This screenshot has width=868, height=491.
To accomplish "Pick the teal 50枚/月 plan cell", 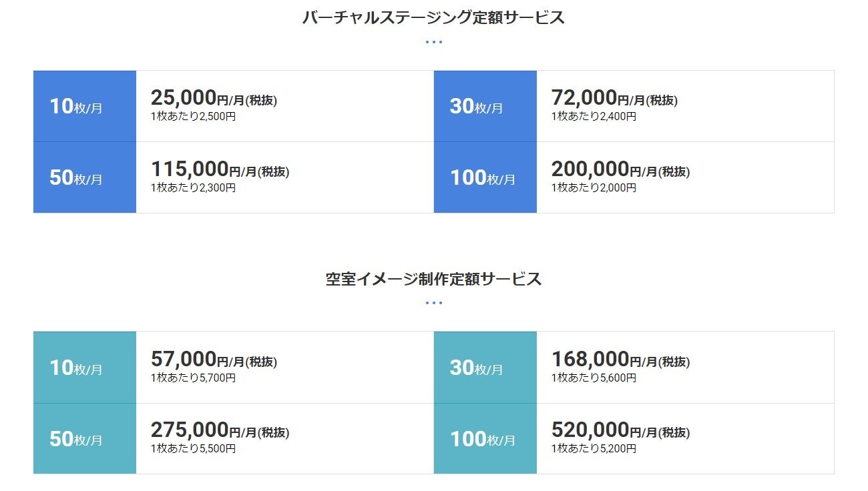I will [x=85, y=439].
